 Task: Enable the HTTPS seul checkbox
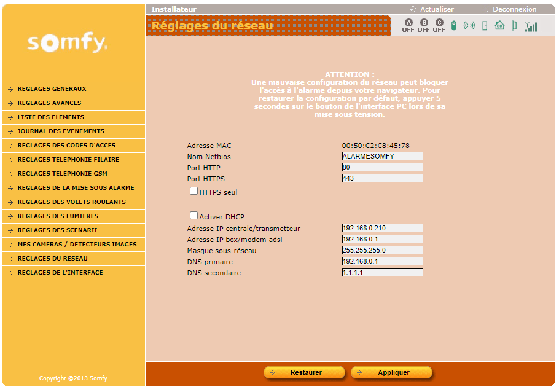pos(193,191)
